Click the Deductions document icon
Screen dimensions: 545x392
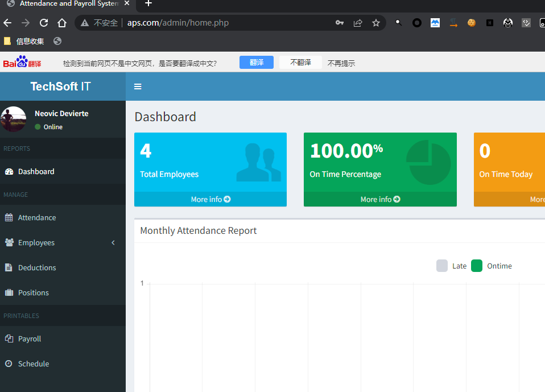(x=9, y=267)
